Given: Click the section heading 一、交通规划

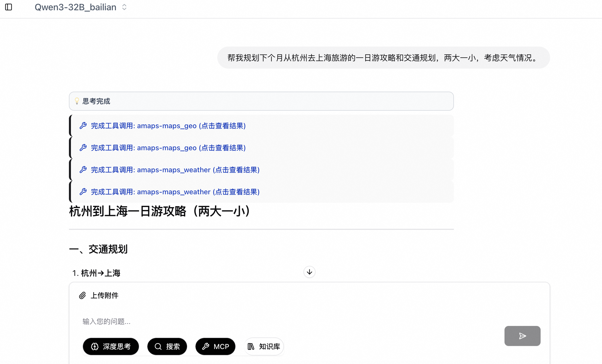Looking at the screenshot, I should pos(98,249).
